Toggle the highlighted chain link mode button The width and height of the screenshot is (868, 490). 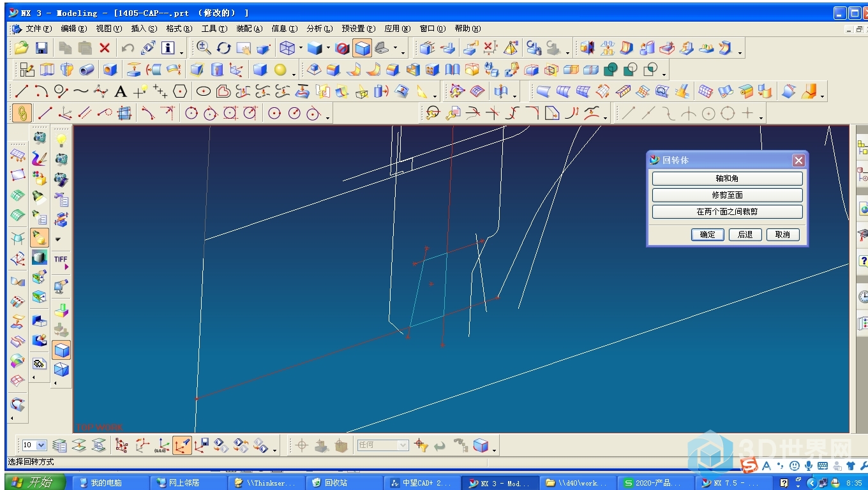[x=22, y=114]
